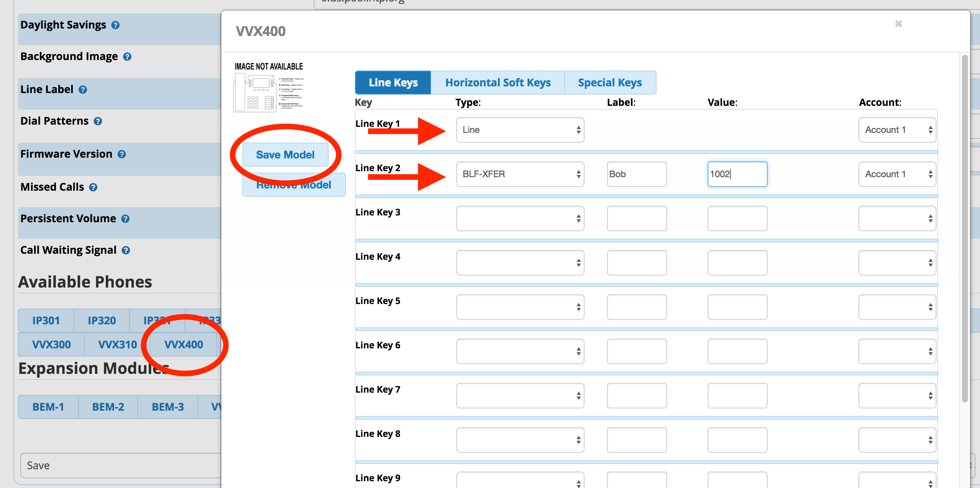Switch to the Horizontal Soft Keys tab
The image size is (980, 488).
(498, 83)
